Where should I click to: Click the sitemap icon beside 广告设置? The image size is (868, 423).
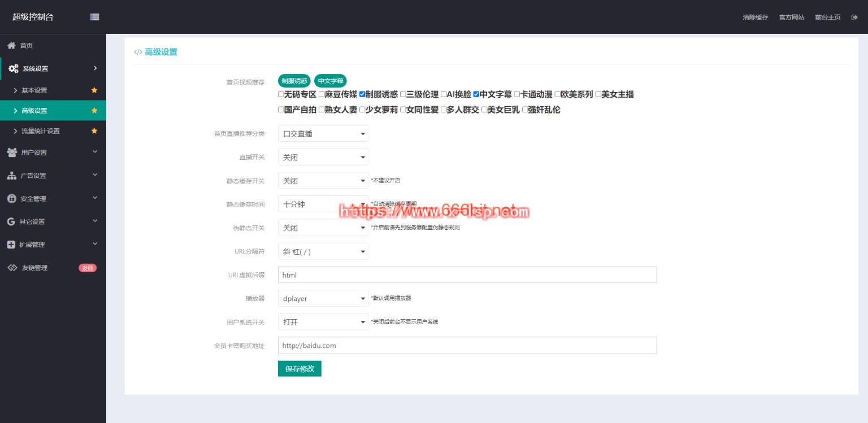11,176
